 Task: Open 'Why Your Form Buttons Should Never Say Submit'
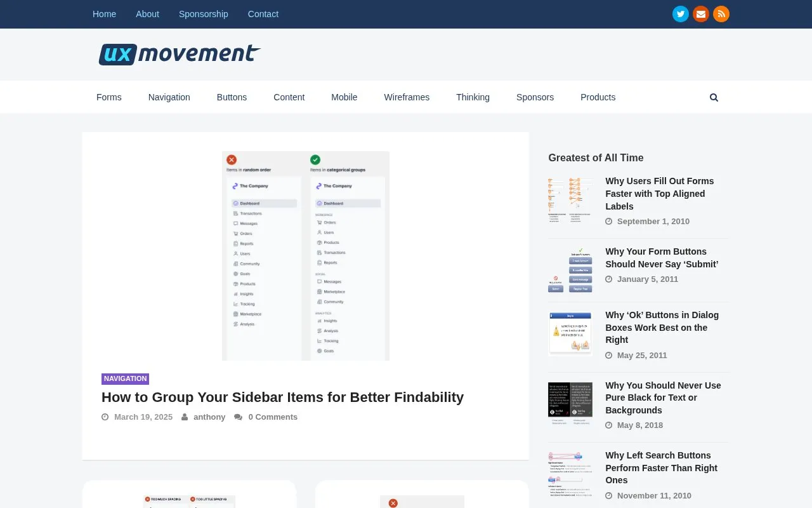tap(662, 258)
